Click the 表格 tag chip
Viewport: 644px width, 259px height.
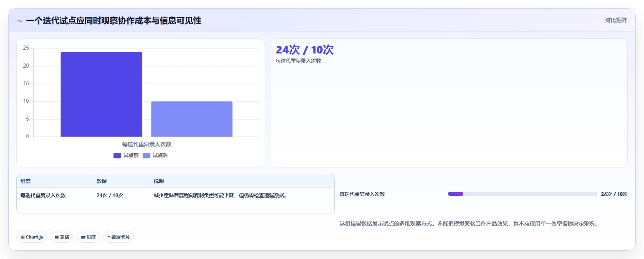coord(62,237)
